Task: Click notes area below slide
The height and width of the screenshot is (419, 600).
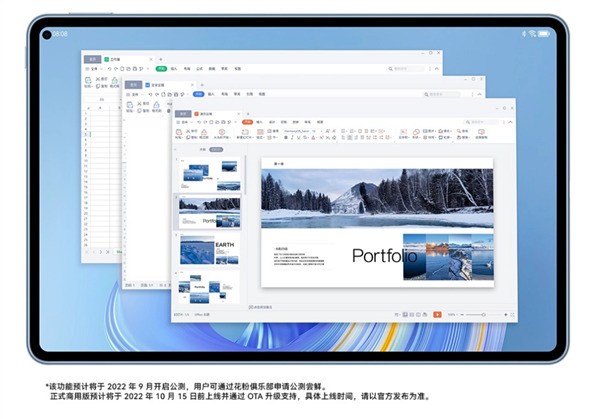Action: (x=260, y=307)
